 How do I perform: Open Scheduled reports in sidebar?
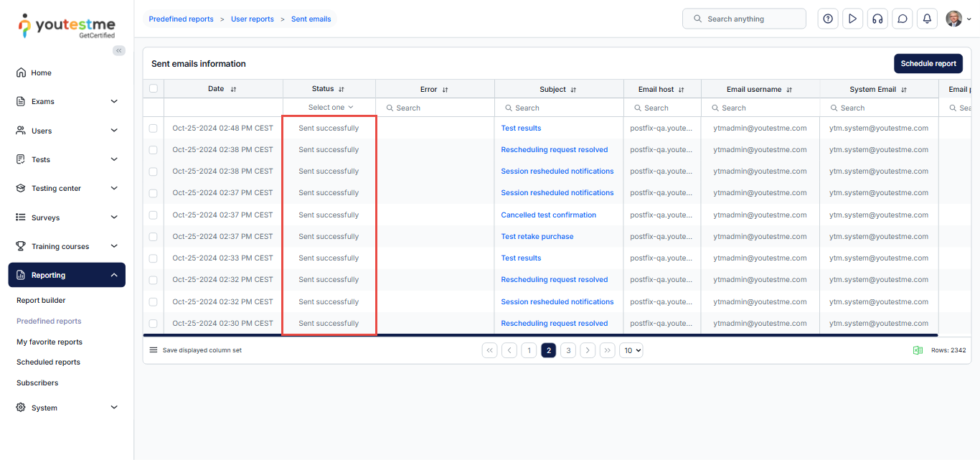pos(48,362)
